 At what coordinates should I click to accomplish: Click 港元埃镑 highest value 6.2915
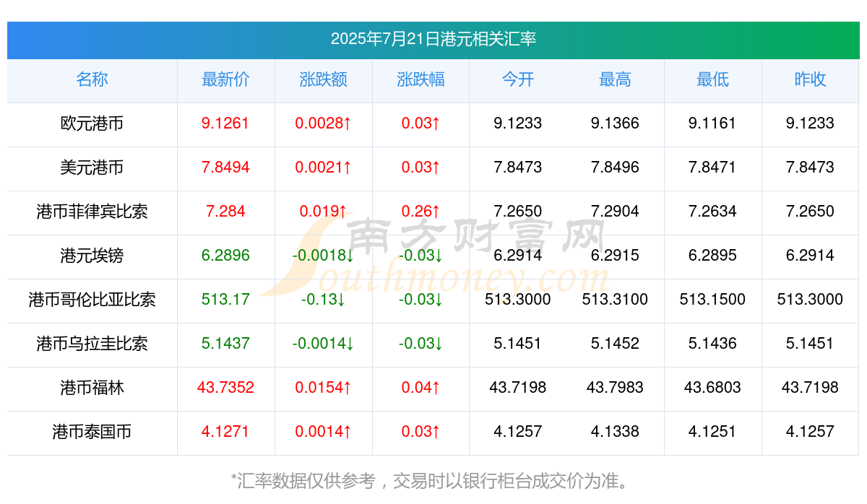(615, 256)
